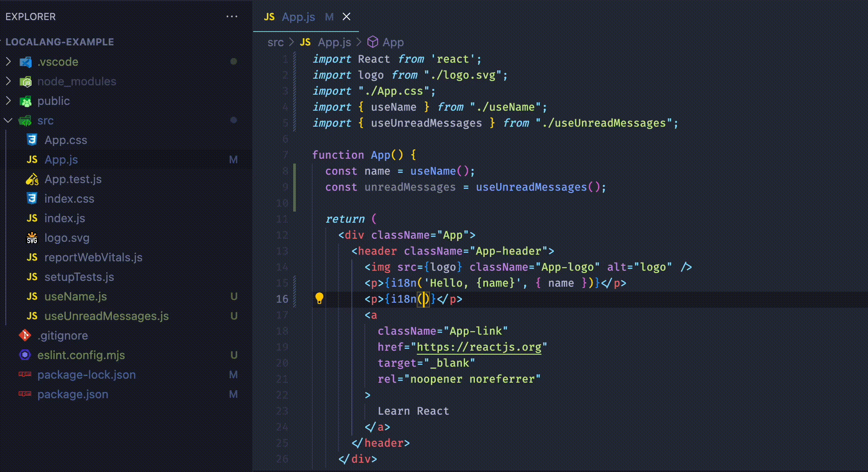Click the lightbulb code action icon
Screen dimensions: 868x472
click(x=319, y=298)
